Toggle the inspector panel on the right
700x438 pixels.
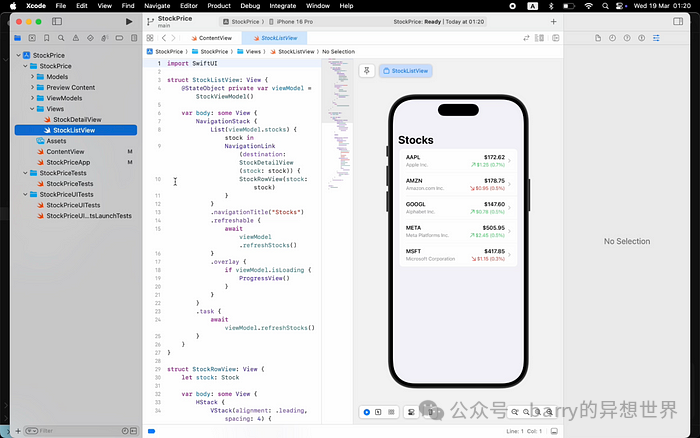pyautogui.click(x=678, y=21)
